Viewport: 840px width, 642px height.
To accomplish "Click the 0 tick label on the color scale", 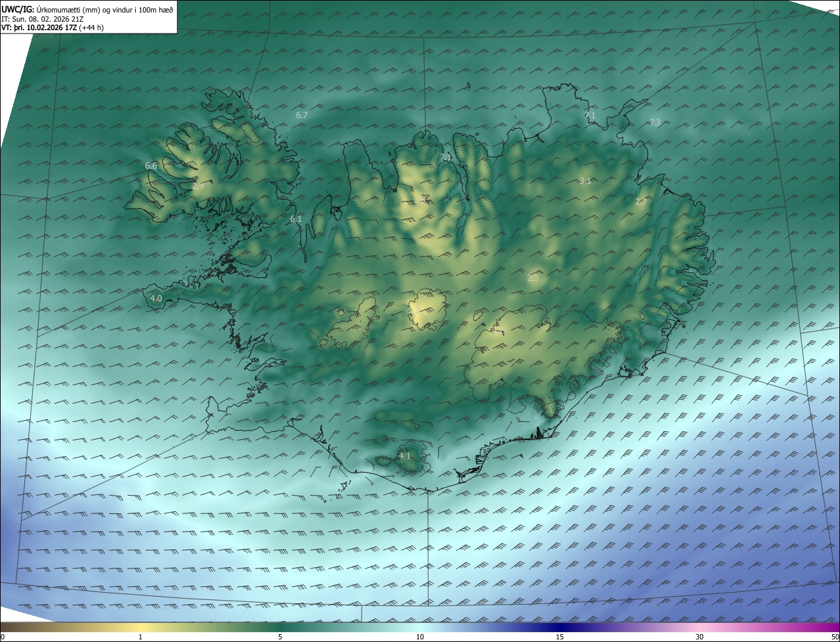I will (3, 637).
